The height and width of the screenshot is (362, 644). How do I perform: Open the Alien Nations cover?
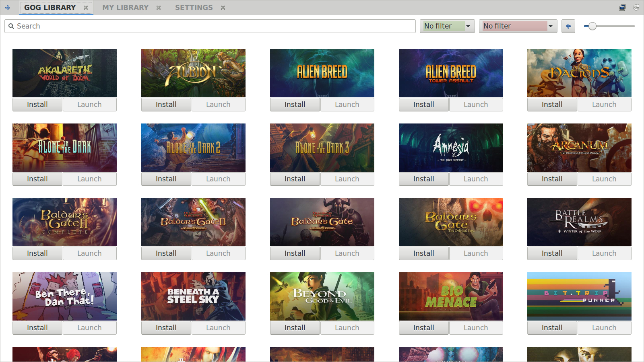[579, 73]
